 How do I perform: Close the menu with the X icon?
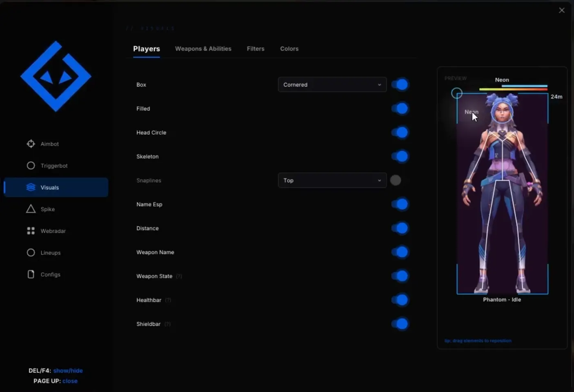562,10
